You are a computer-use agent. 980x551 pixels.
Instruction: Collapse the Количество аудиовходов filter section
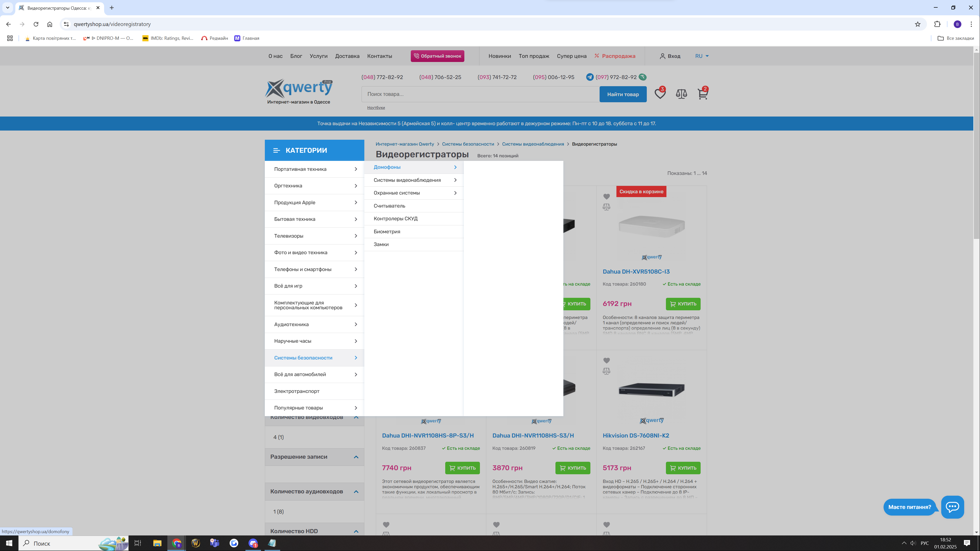coord(356,492)
